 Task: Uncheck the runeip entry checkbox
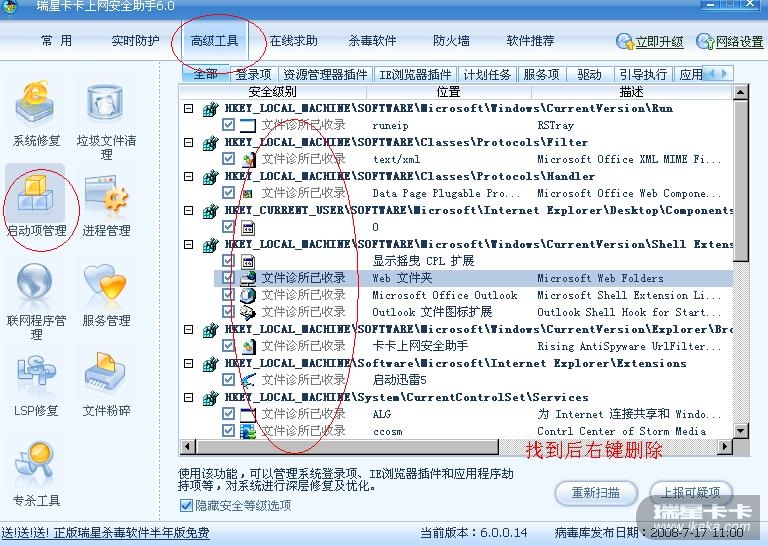(x=228, y=125)
